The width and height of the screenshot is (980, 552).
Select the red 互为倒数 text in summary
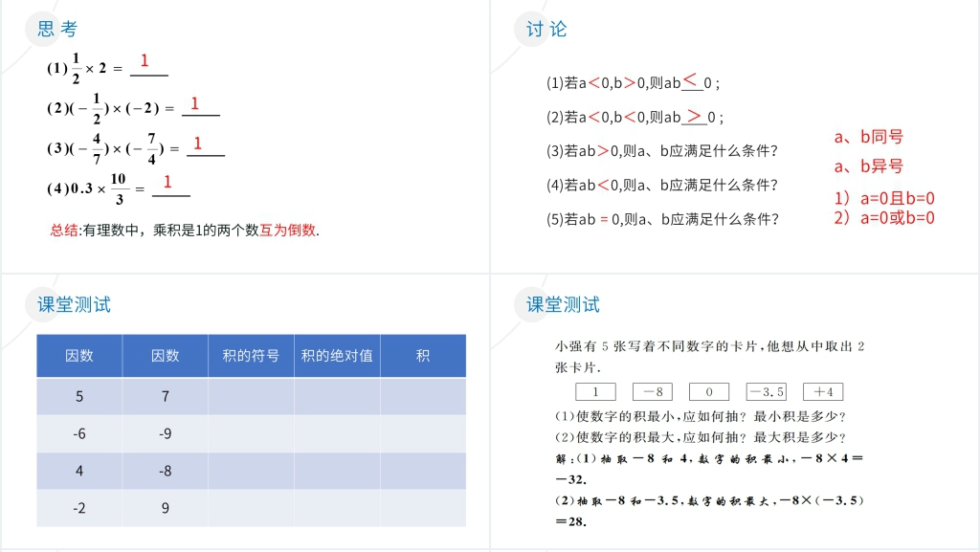tap(287, 231)
